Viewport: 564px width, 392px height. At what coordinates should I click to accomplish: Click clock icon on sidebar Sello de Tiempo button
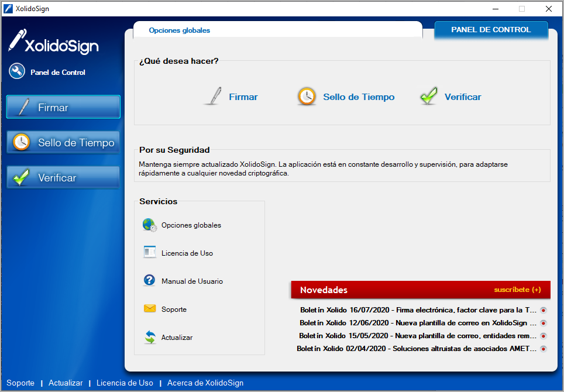[21, 142]
